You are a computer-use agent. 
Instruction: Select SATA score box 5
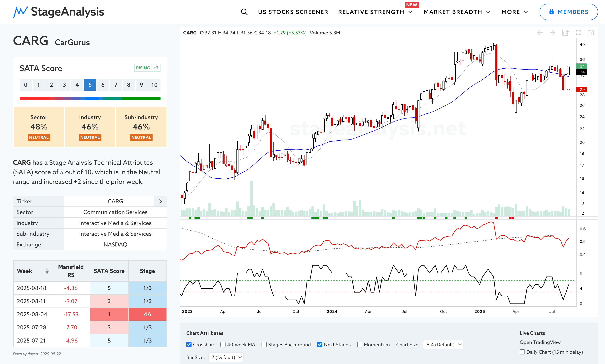90,85
